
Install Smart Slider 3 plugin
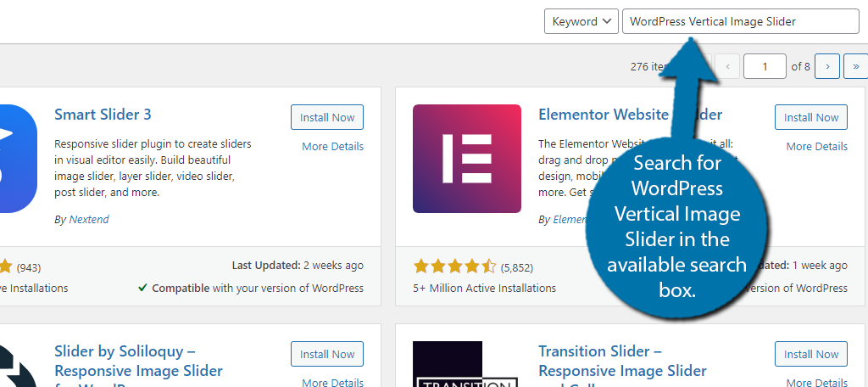(327, 117)
